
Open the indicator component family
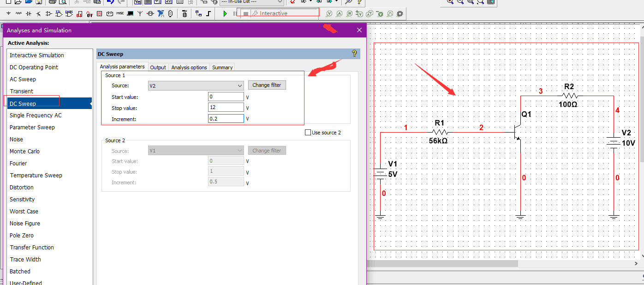click(99, 13)
